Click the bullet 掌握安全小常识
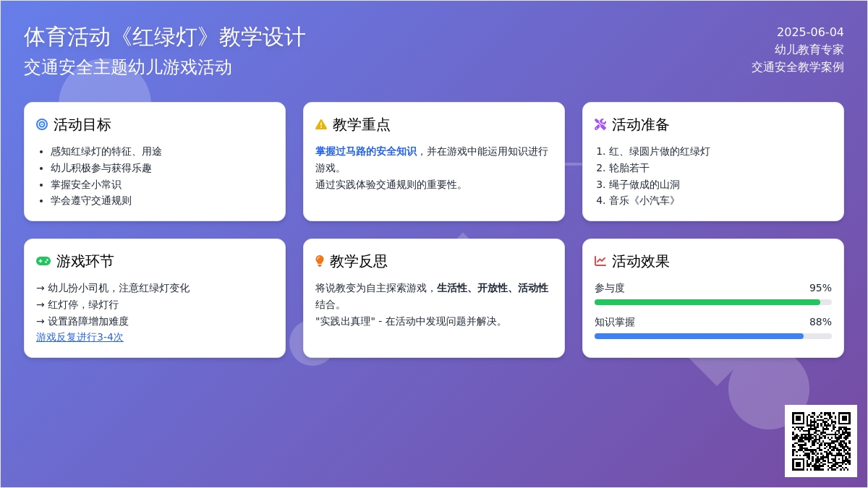The image size is (868, 488). coord(86,184)
